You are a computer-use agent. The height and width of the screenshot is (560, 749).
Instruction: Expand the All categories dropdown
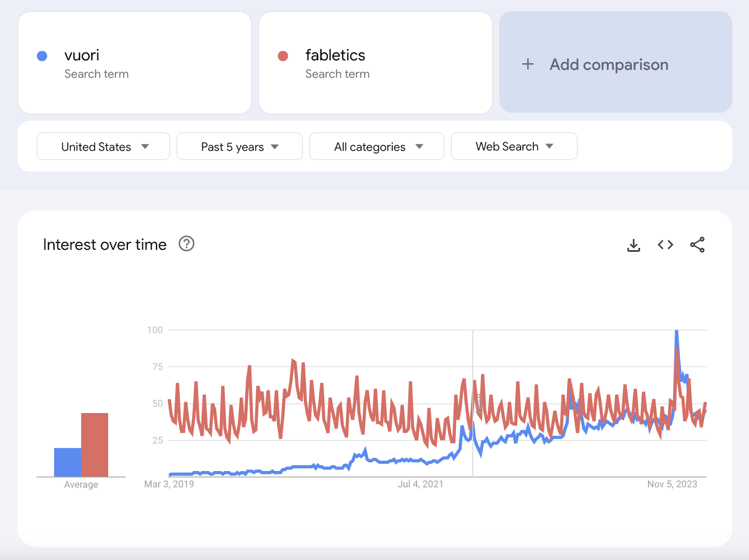(377, 146)
